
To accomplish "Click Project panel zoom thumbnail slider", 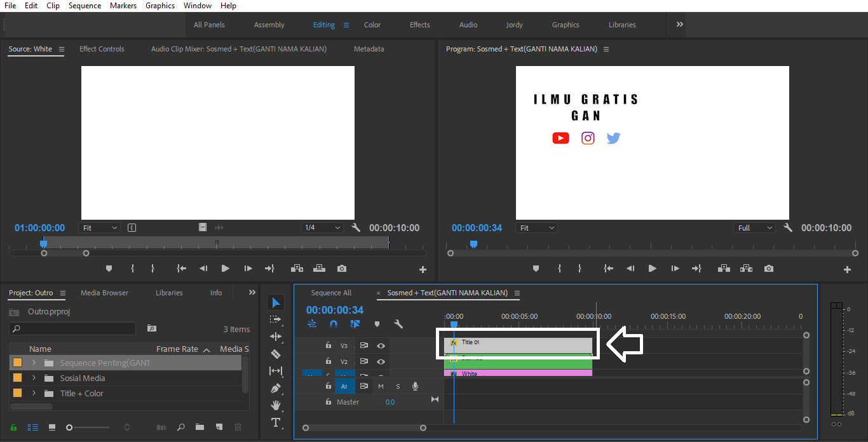I will [69, 427].
